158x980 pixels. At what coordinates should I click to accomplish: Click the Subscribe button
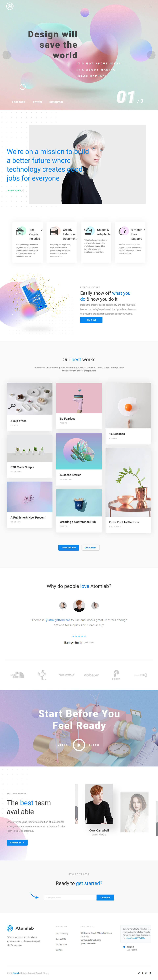pyautogui.click(x=105, y=897)
